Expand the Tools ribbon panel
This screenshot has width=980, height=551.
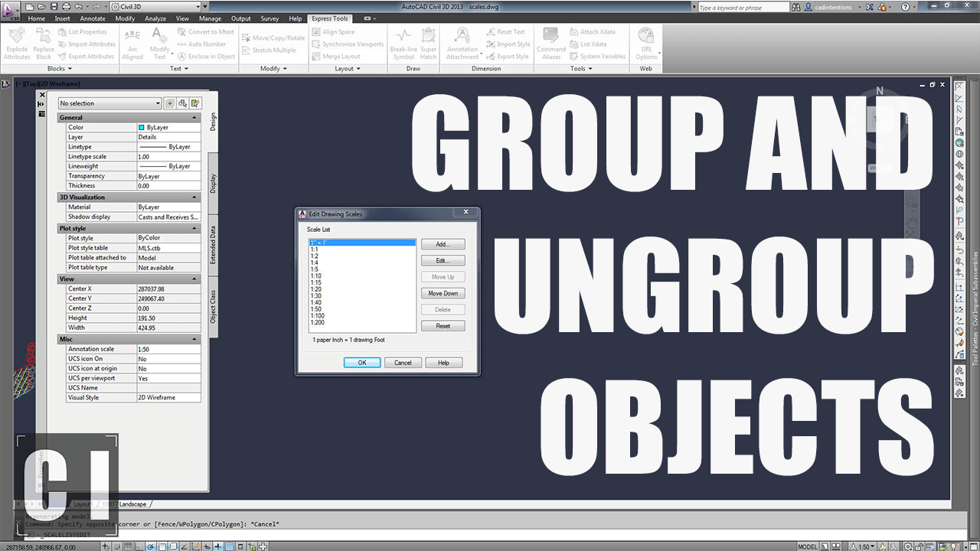581,68
